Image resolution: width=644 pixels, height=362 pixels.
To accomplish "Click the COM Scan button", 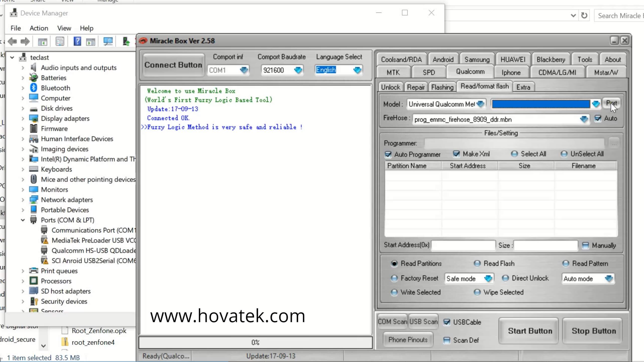I will tap(392, 322).
